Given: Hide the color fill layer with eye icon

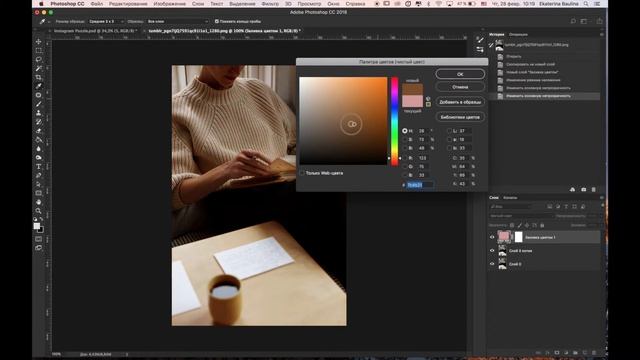Looking at the screenshot, I should pyautogui.click(x=492, y=237).
